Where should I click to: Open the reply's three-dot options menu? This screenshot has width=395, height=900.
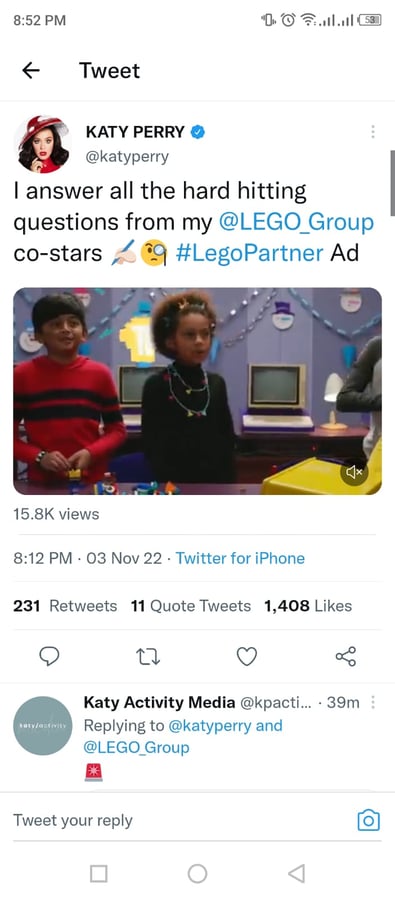pos(373,703)
